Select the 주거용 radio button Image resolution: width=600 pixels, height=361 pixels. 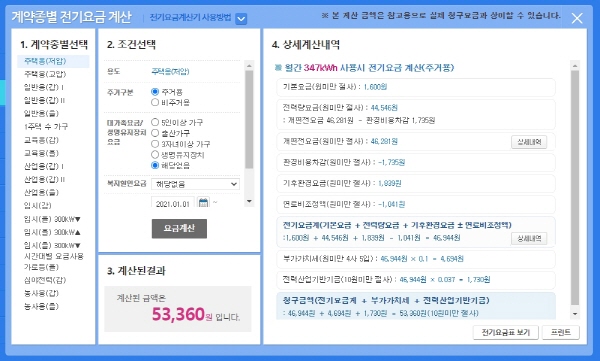click(x=155, y=92)
